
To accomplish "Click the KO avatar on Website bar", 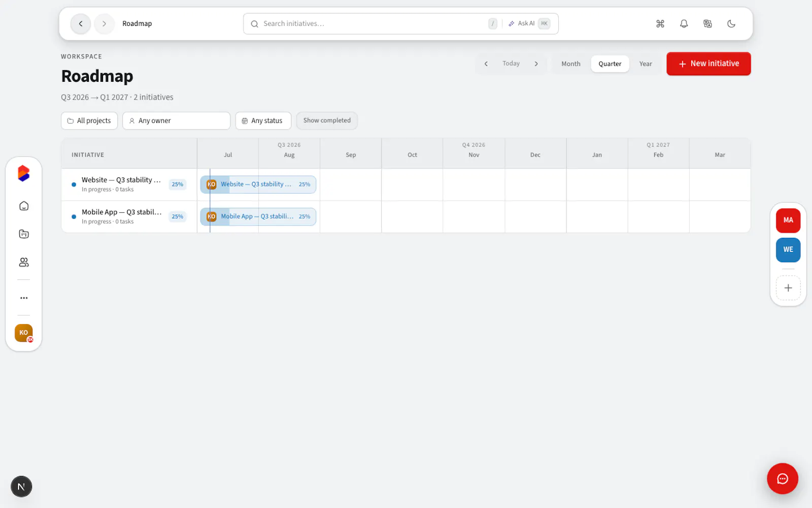I will tap(212, 185).
